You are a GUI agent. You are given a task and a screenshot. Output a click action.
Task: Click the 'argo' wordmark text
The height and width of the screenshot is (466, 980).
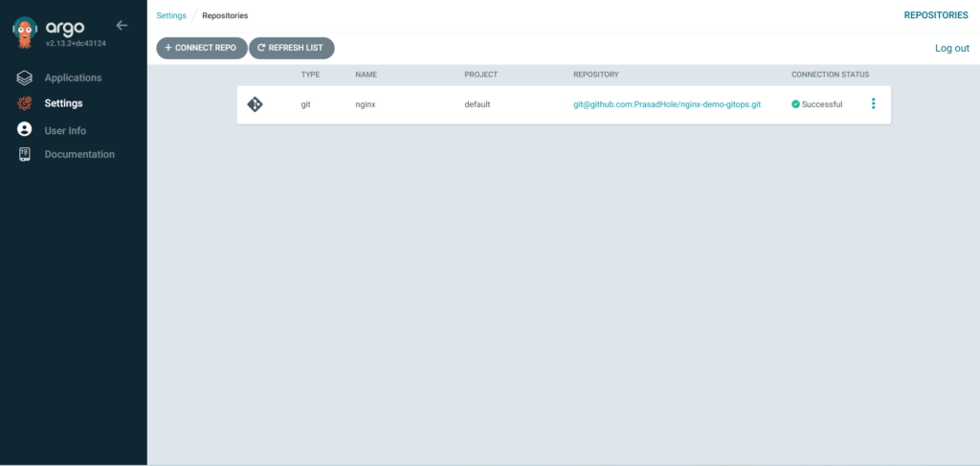65,28
